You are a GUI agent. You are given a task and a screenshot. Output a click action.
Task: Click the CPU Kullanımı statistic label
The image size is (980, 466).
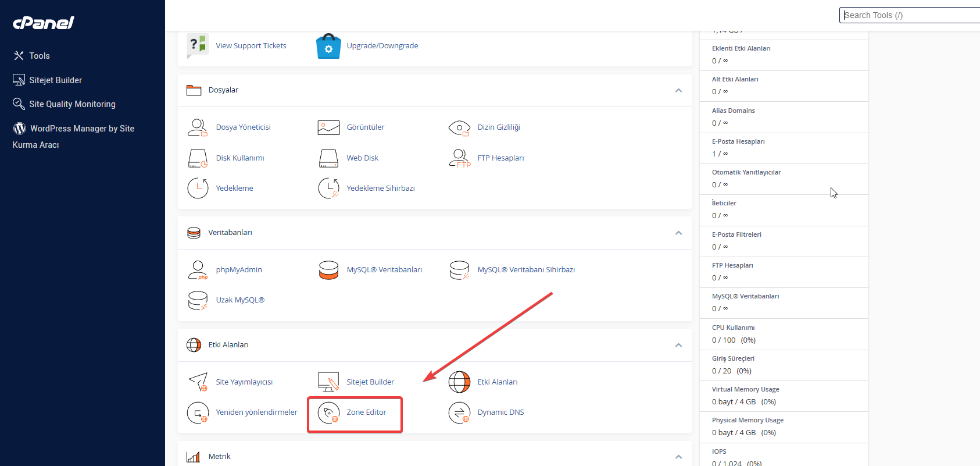pos(733,328)
